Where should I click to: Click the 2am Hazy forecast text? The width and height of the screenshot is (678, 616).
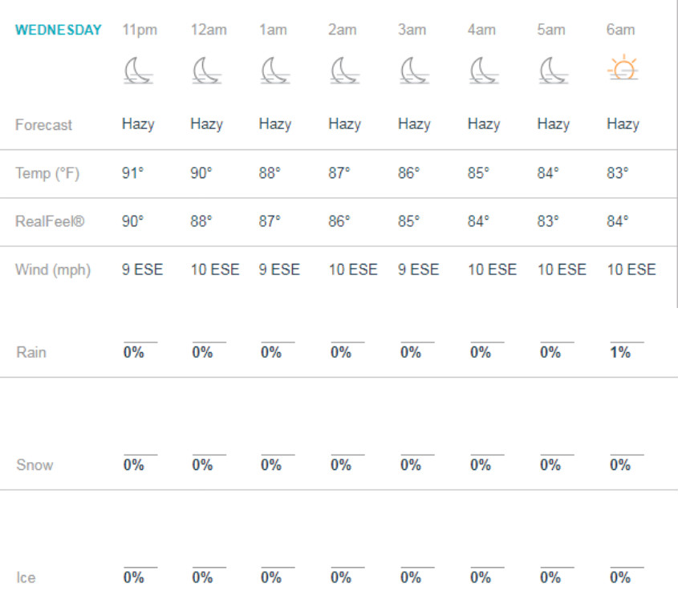click(345, 124)
